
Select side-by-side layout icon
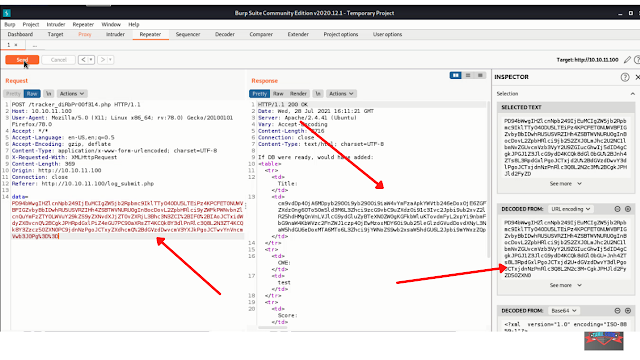pos(456,76)
